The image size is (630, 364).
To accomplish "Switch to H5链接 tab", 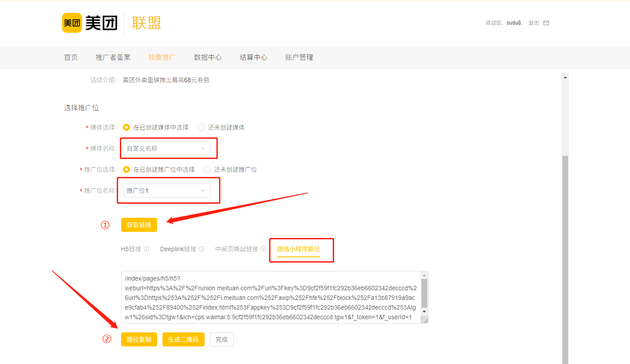I will (x=131, y=249).
